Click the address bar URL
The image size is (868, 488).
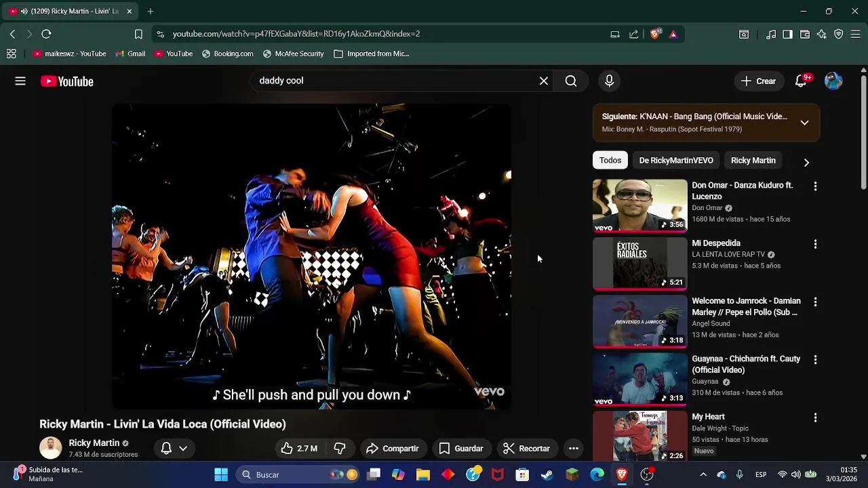296,34
